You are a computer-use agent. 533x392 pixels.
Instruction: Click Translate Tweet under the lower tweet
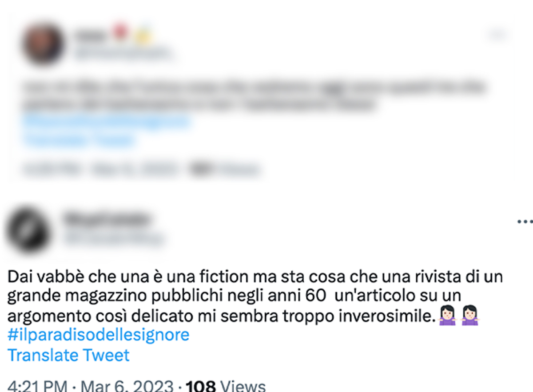coord(68,356)
